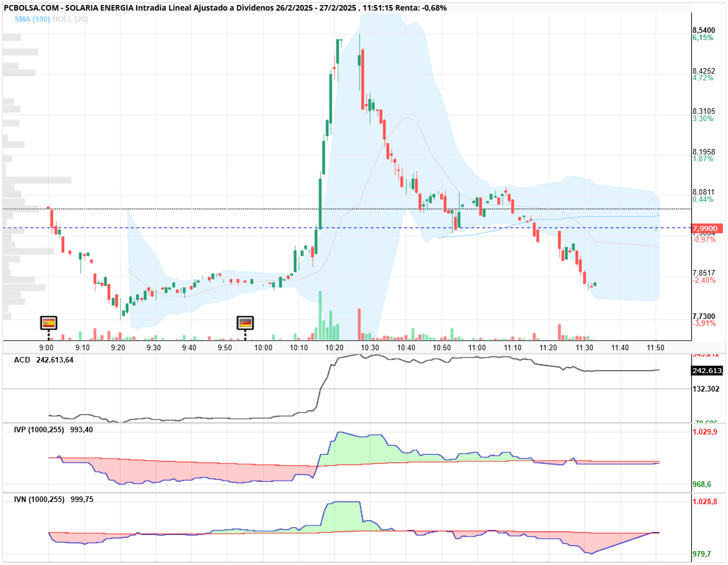Click the German flag market marker
This screenshot has height=565, width=728.
[245, 322]
